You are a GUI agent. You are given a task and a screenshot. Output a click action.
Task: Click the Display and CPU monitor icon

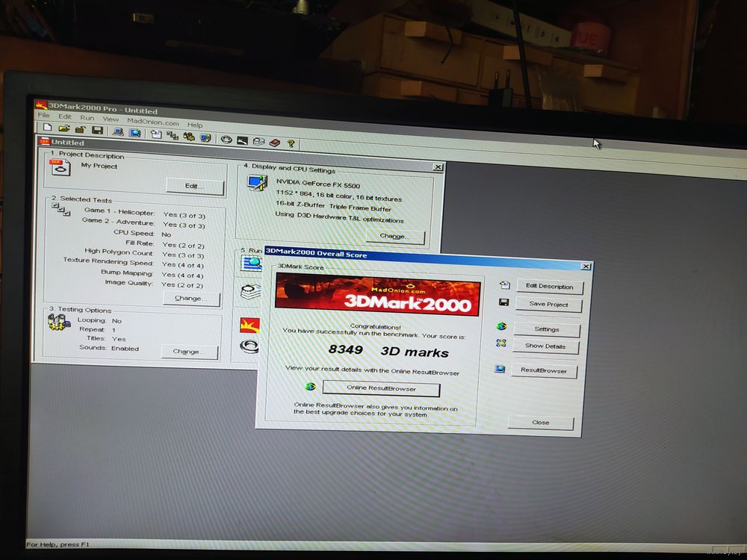257,183
